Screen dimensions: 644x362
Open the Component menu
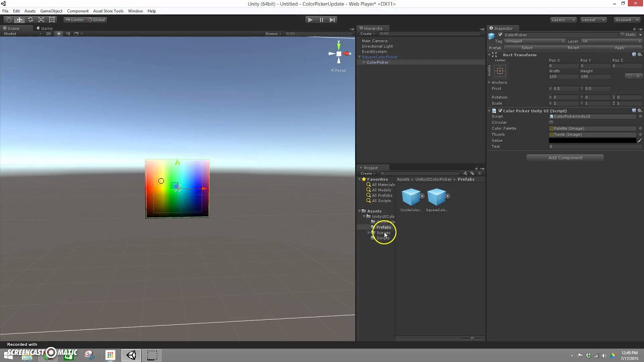click(77, 11)
